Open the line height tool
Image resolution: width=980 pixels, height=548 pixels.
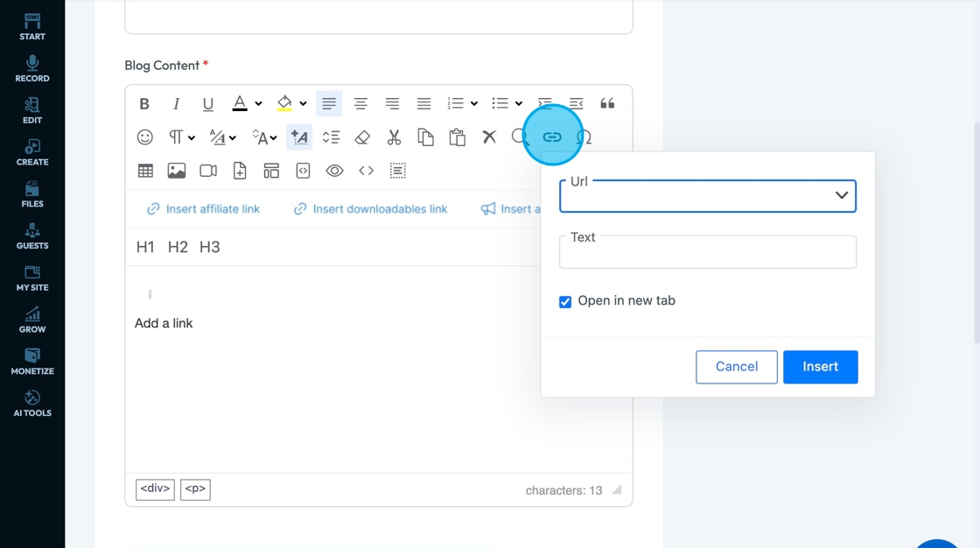(332, 137)
